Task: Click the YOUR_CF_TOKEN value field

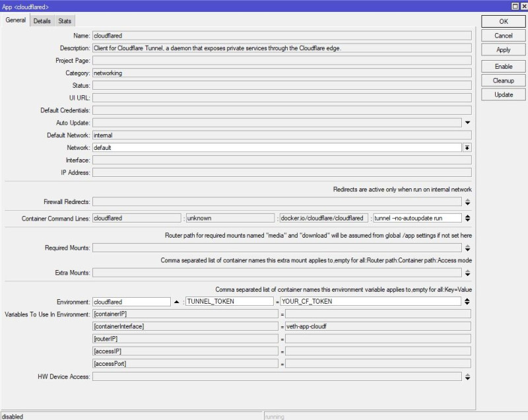Action: [x=371, y=301]
